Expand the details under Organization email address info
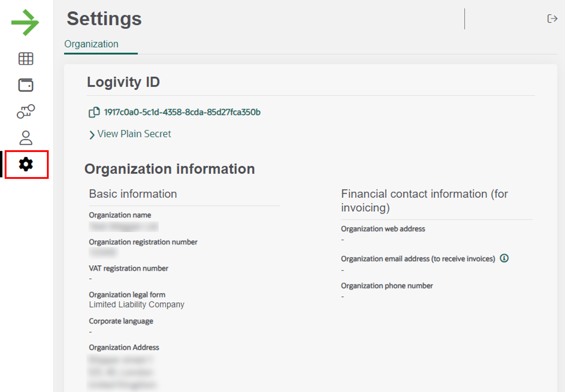This screenshot has width=565, height=392. 504,258
